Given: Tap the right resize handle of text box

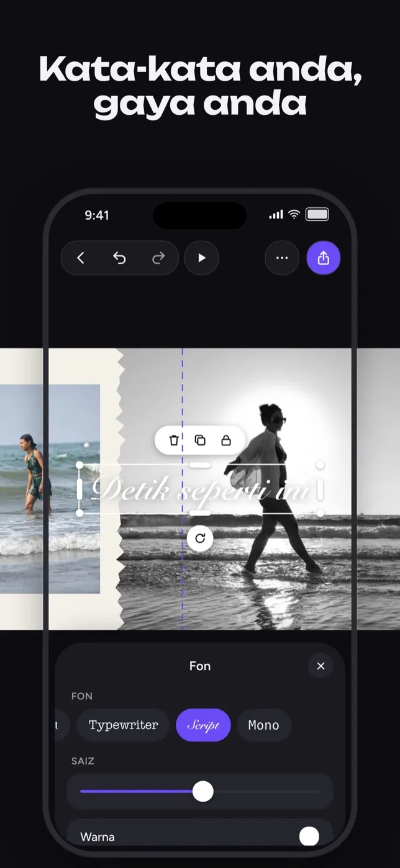Looking at the screenshot, I should click(x=320, y=489).
